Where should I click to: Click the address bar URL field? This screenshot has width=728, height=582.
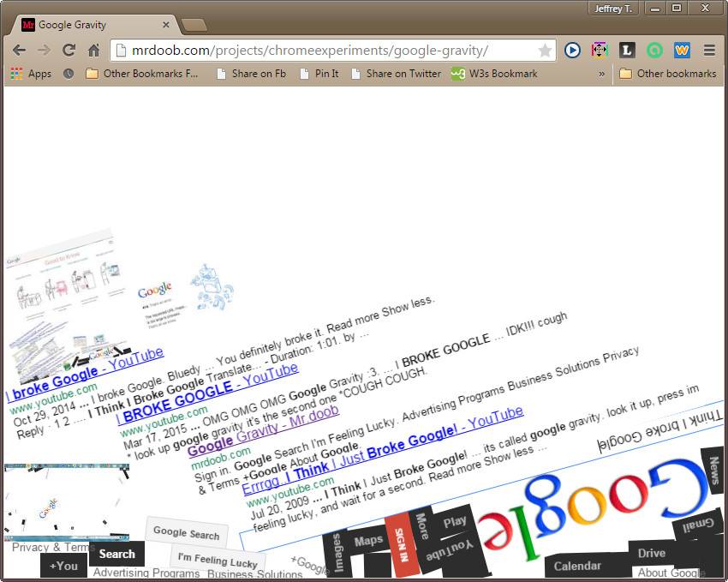click(x=333, y=51)
